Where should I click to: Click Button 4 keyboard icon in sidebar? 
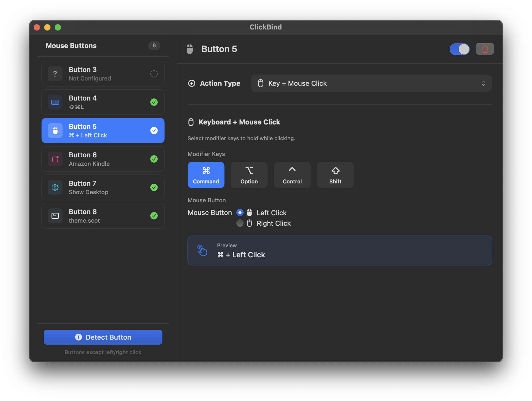(55, 102)
